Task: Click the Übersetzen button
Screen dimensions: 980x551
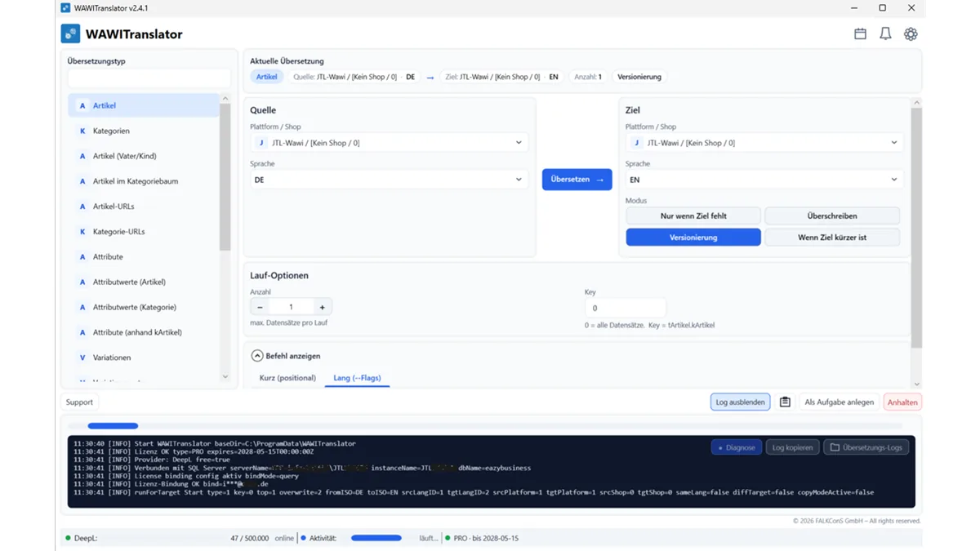Action: point(577,180)
